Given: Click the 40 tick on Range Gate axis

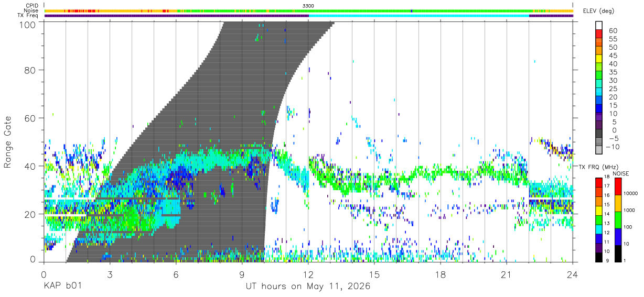Looking at the screenshot, I should [30, 166].
